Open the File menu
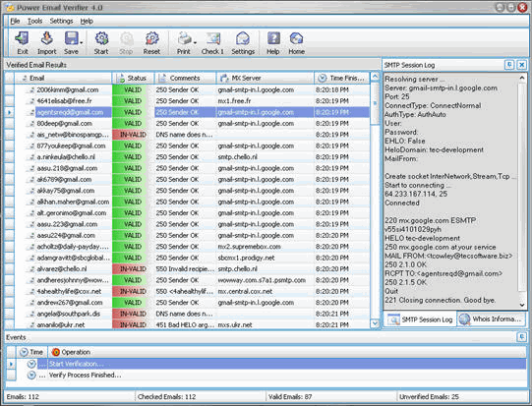This screenshot has height=406, width=532. [x=15, y=21]
